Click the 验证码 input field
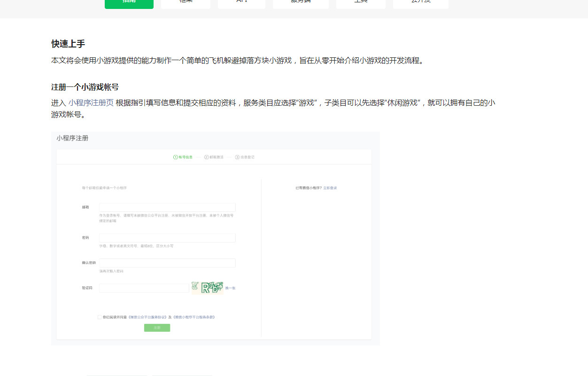Image resolution: width=588 pixels, height=376 pixels. coord(144,288)
